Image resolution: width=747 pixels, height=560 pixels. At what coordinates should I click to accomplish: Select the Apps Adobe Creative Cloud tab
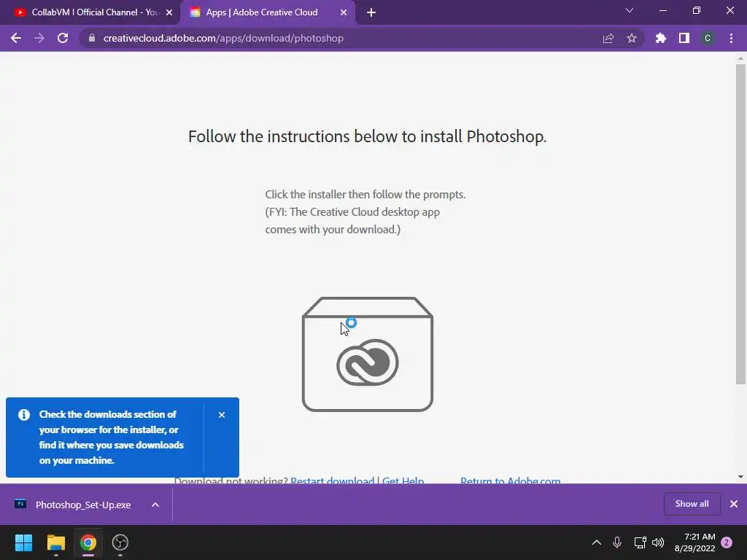tap(262, 12)
